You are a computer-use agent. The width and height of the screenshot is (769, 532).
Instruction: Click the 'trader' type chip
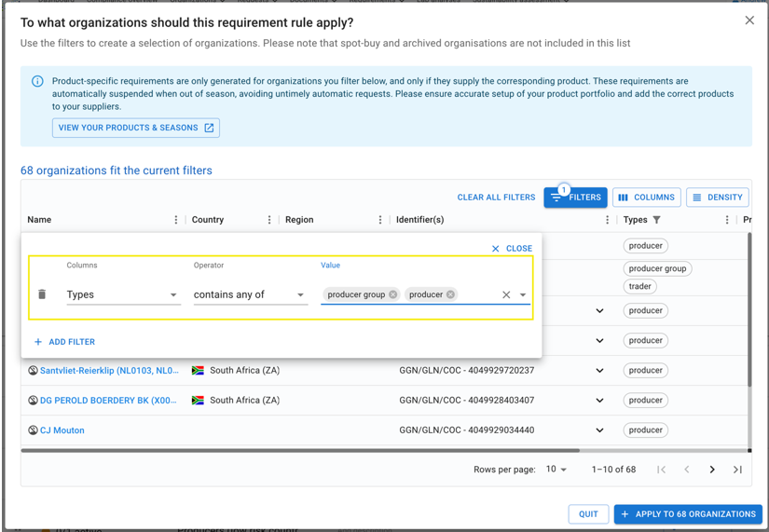click(640, 286)
